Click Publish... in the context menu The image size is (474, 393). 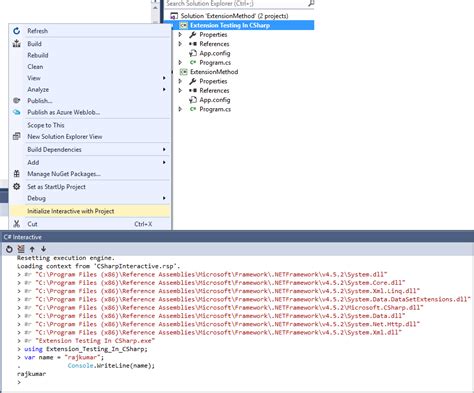pos(90,101)
